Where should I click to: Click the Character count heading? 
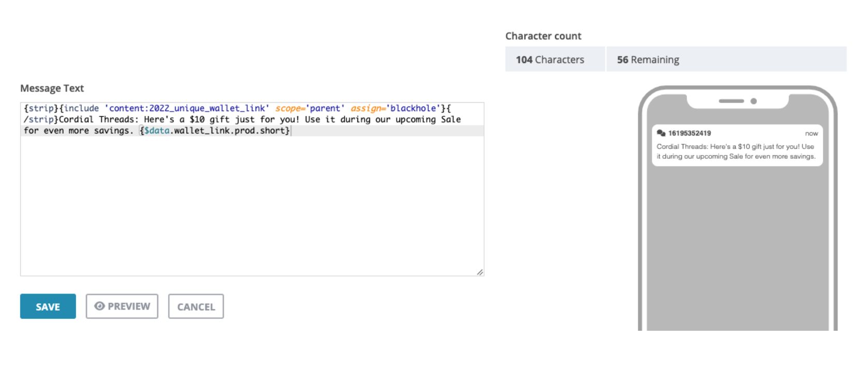point(543,36)
